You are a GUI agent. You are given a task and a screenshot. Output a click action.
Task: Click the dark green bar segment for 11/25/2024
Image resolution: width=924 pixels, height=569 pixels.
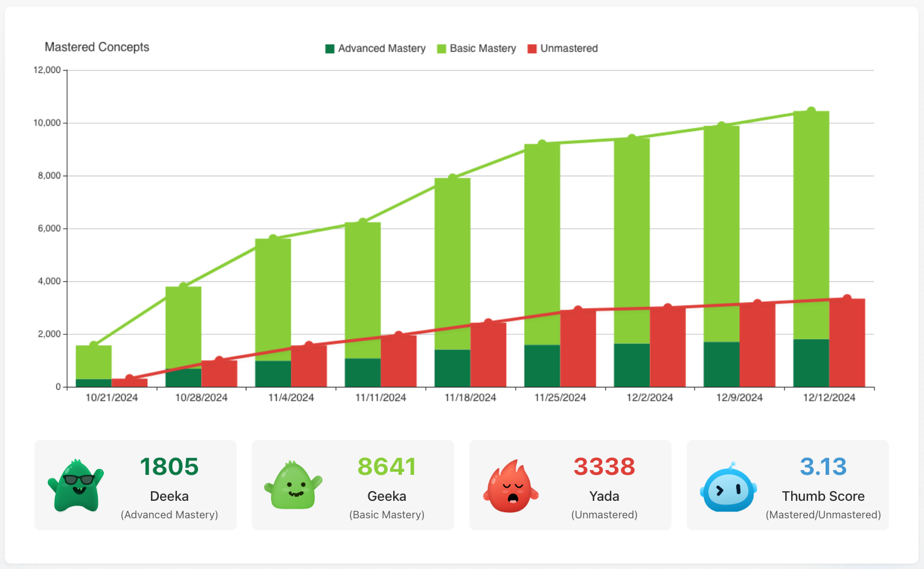coord(542,366)
